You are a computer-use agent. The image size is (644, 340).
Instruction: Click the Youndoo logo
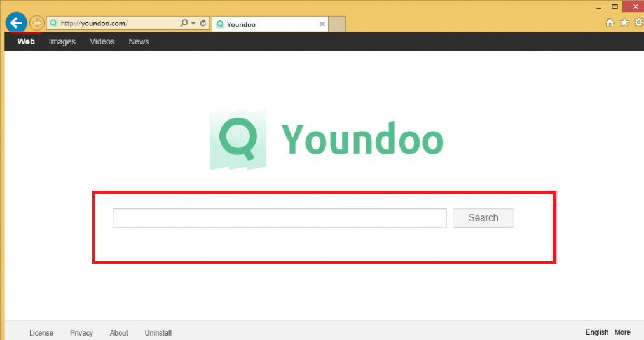327,140
